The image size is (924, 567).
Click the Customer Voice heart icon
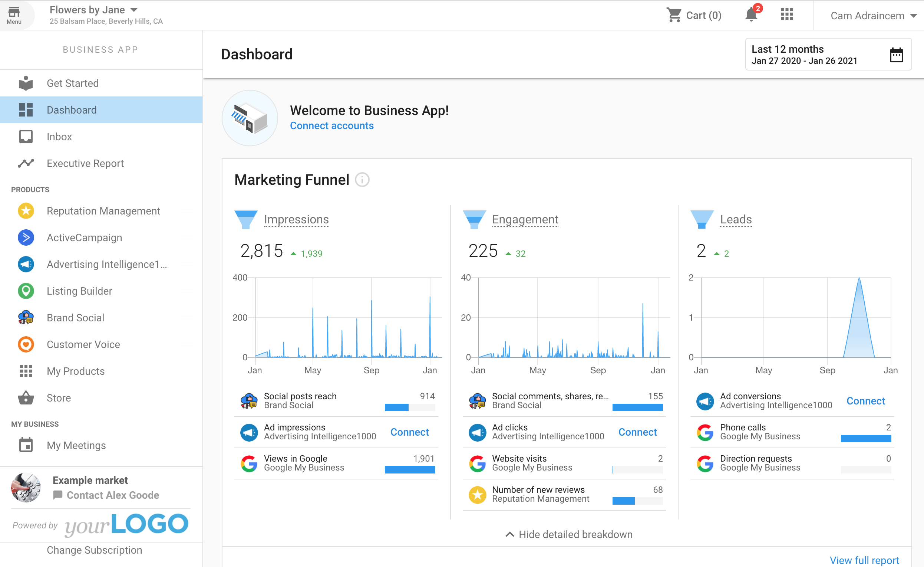[x=26, y=344]
